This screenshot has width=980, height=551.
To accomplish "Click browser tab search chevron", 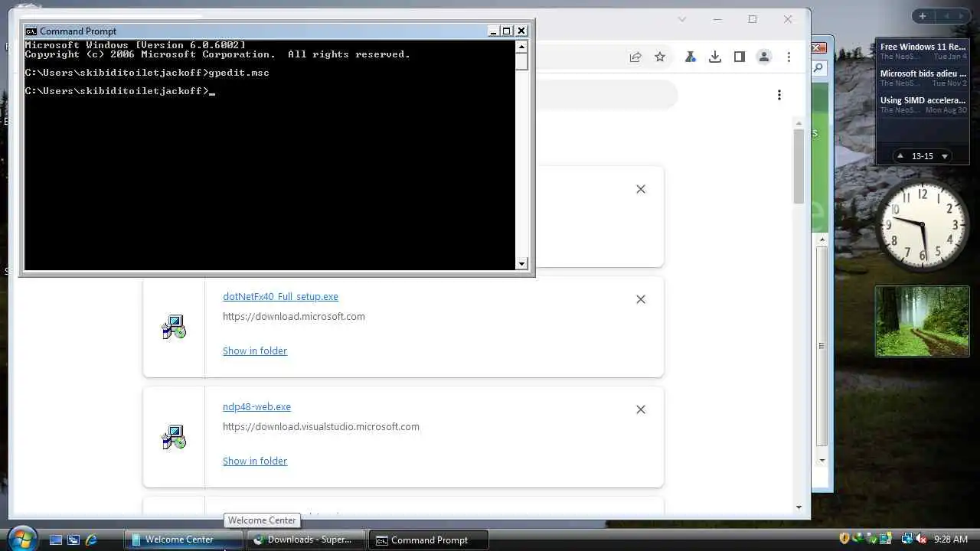I will coord(682,19).
